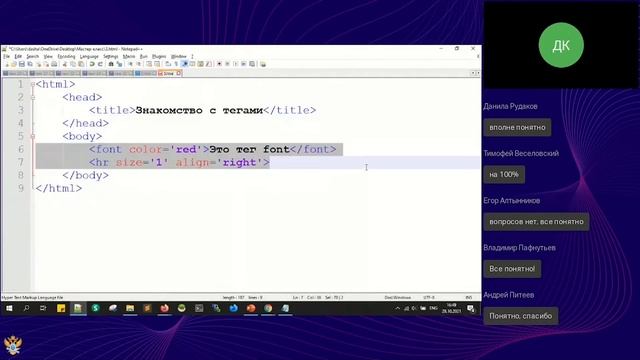Click the New file toolbar icon
640x360 pixels.
point(6,64)
